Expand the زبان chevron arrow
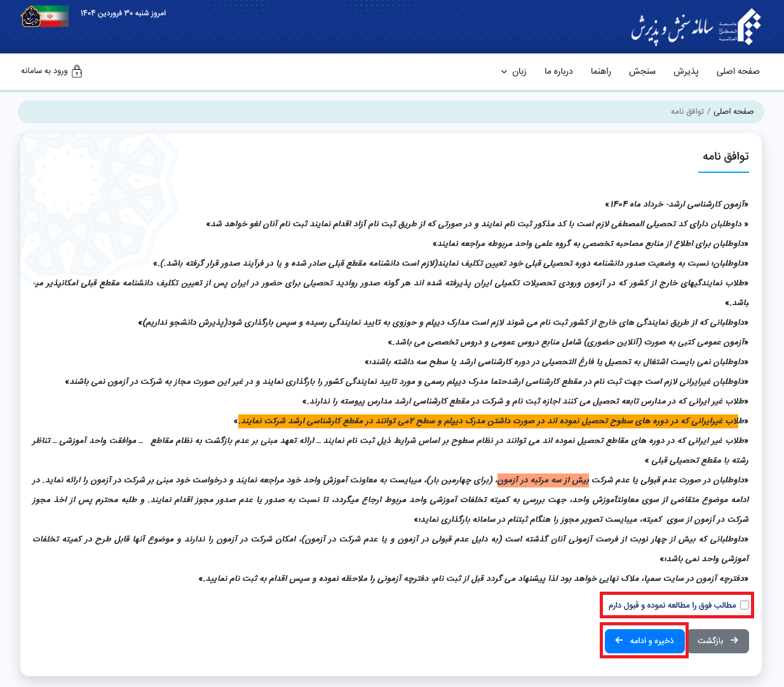 504,72
